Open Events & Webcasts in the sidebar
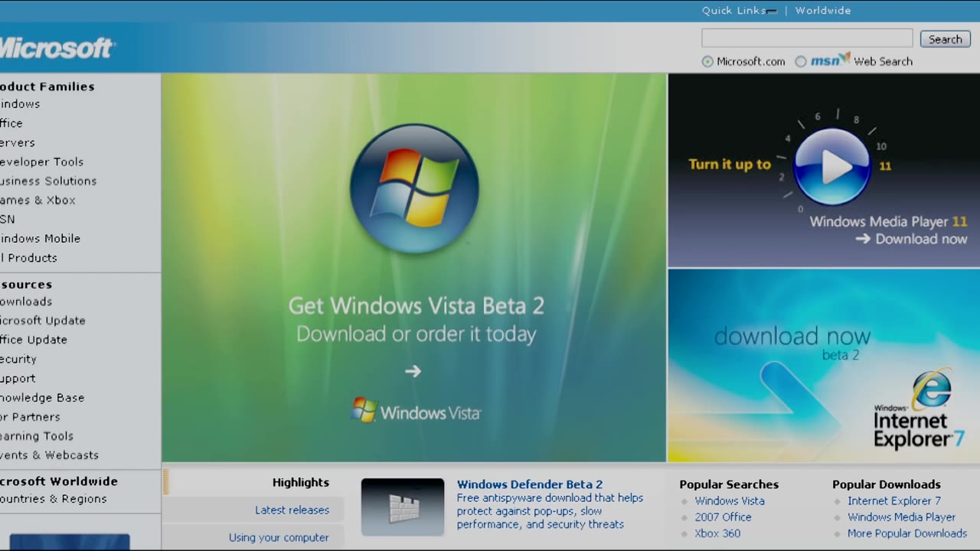The width and height of the screenshot is (980, 551). click(x=50, y=455)
